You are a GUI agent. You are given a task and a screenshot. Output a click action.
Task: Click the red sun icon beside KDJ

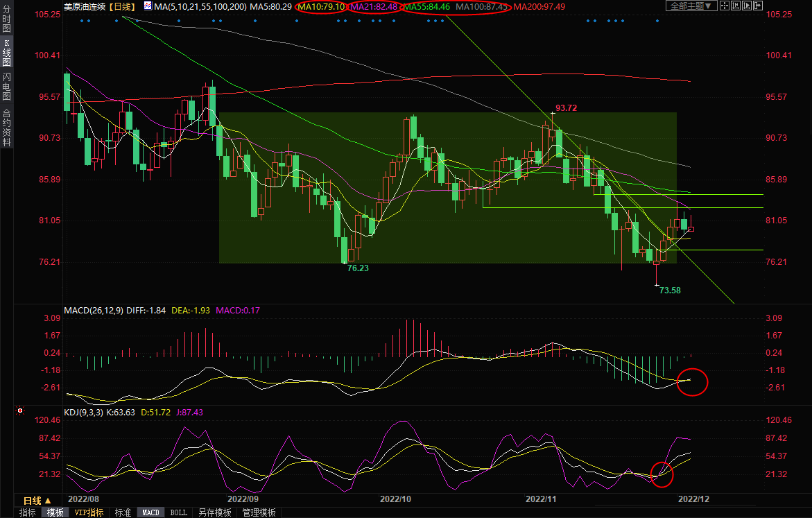point(20,412)
